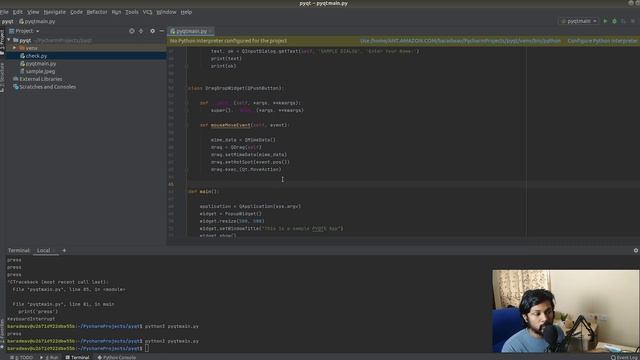Viewport: 640px width, 360px height.
Task: Toggle the Structure side tool window stripe
Action: (2, 78)
